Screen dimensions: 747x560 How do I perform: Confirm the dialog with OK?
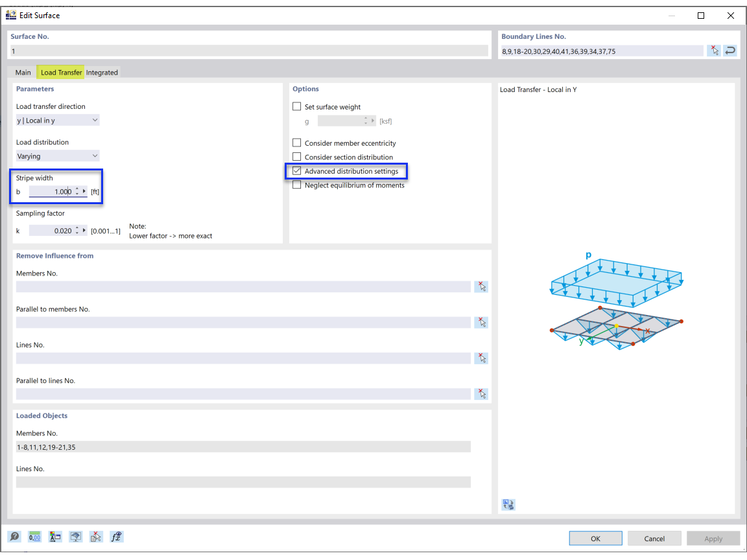[x=595, y=539]
